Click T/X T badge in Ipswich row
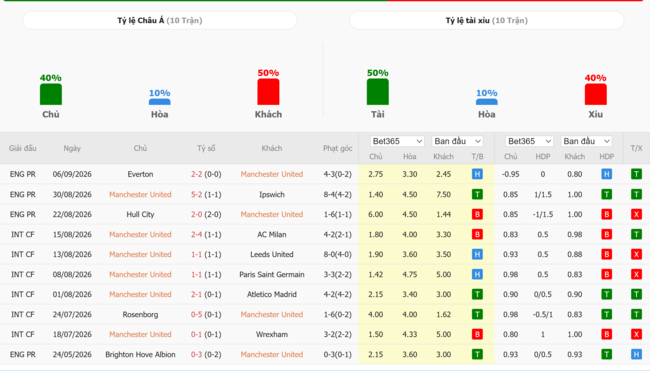Screen dimensions: 650x371 click(x=636, y=194)
